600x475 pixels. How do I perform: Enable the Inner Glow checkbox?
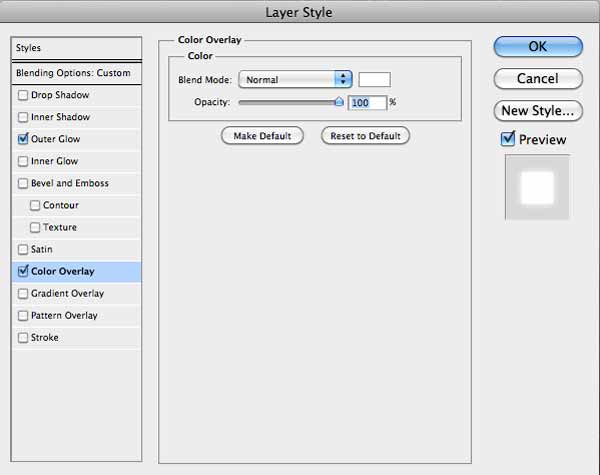pos(23,161)
